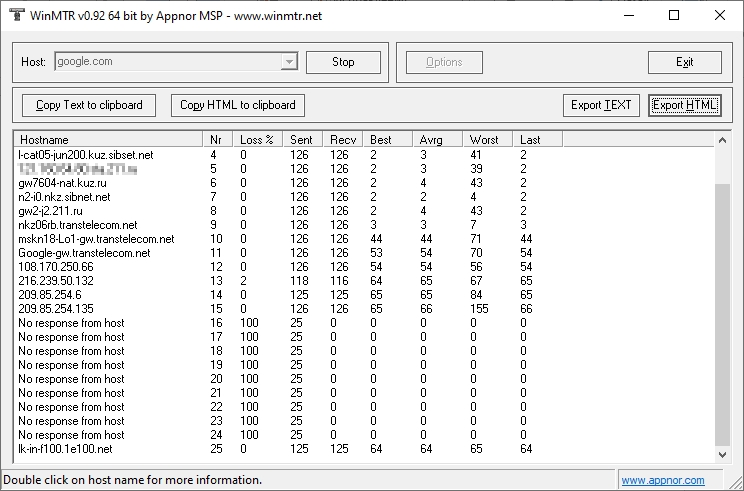Select No response from host row 16
Screen dimensions: 744x491
coord(71,323)
